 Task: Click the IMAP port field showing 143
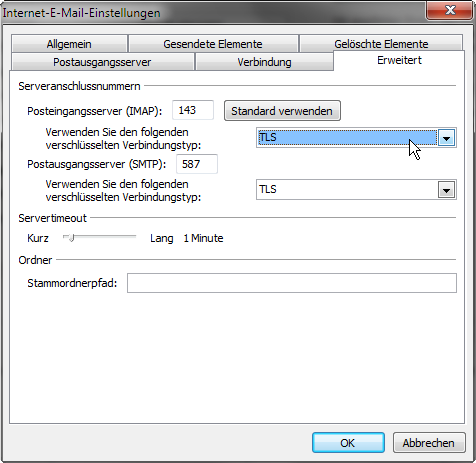point(193,110)
